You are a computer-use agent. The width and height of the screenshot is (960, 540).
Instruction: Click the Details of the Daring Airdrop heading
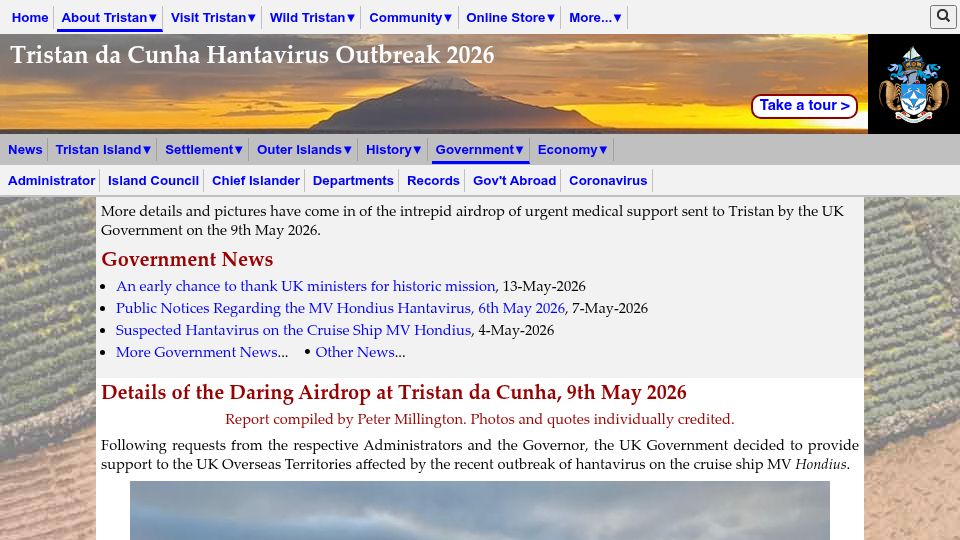(x=394, y=392)
